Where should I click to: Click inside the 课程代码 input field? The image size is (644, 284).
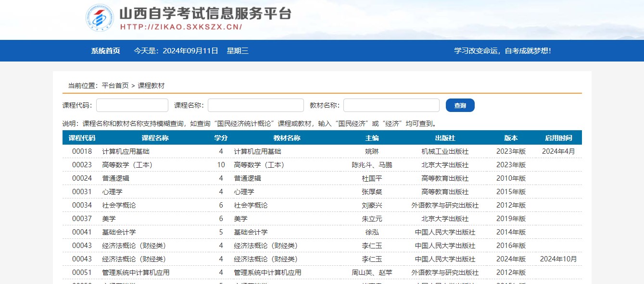point(132,104)
